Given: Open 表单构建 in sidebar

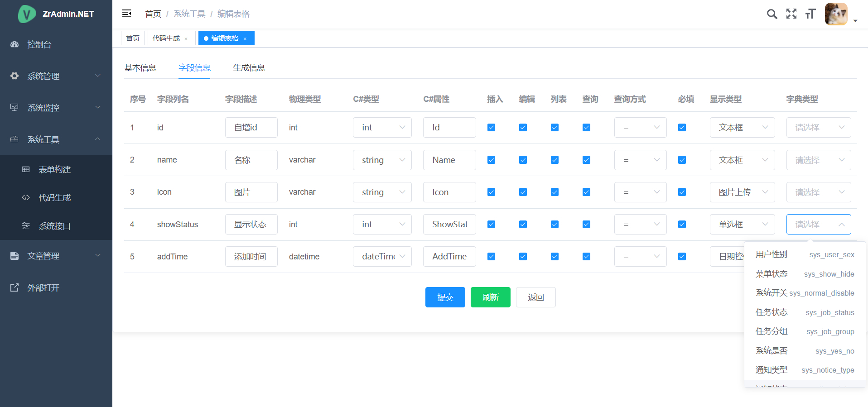Looking at the screenshot, I should click(x=54, y=169).
